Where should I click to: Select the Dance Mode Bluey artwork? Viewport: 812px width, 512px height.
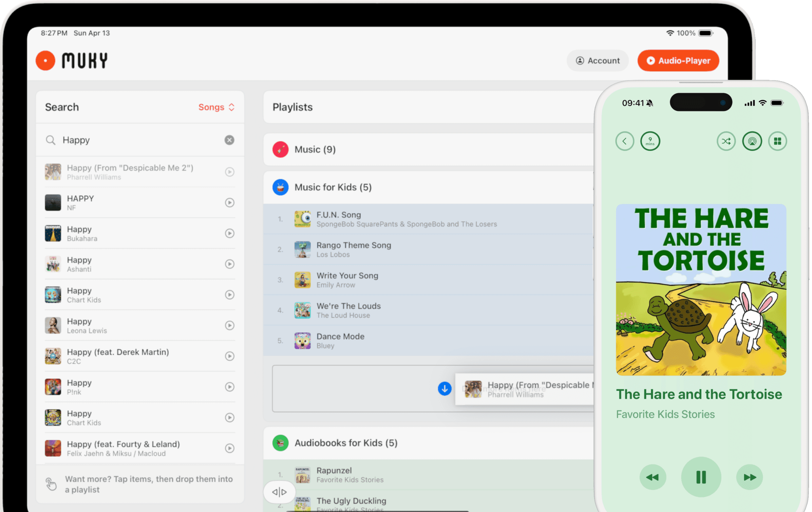302,341
